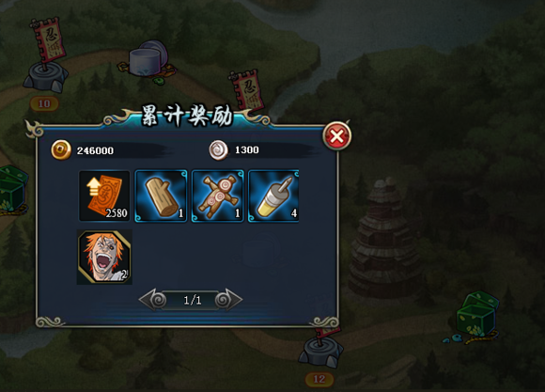Image resolution: width=545 pixels, height=392 pixels.
Task: Click the orange-haired ninja character portrait
Action: click(104, 257)
